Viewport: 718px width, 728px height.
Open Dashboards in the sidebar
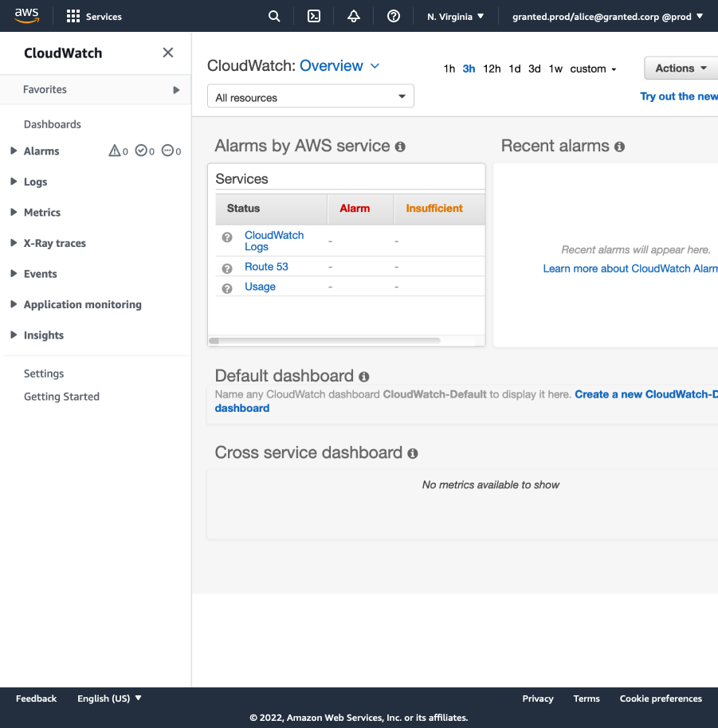pyautogui.click(x=53, y=124)
